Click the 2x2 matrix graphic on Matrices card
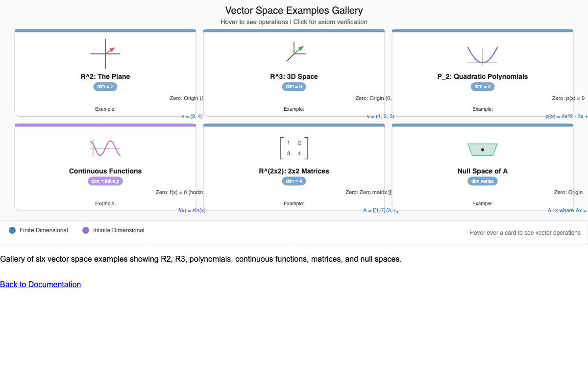The width and height of the screenshot is (588, 392). point(294,147)
